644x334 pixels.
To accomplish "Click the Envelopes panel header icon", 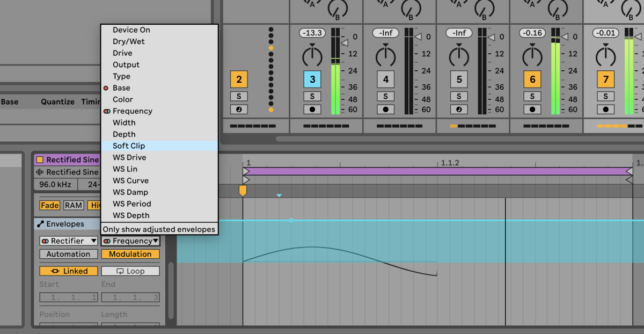I will click(41, 224).
